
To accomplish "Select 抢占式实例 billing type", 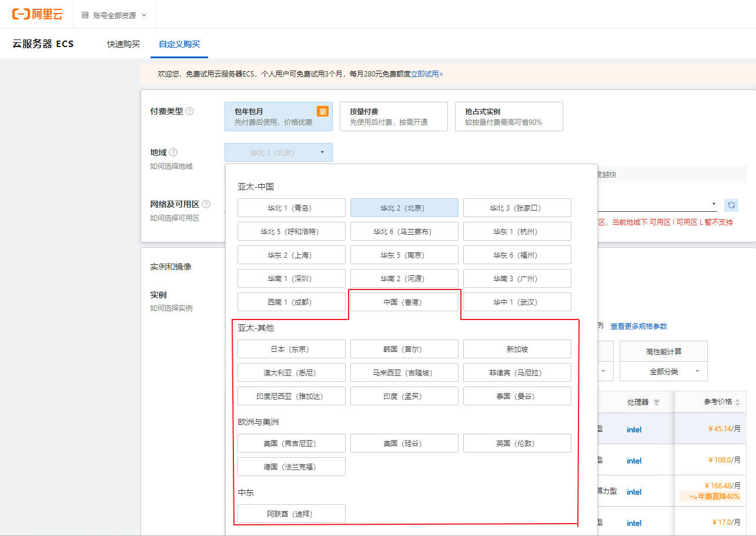I will 509,116.
